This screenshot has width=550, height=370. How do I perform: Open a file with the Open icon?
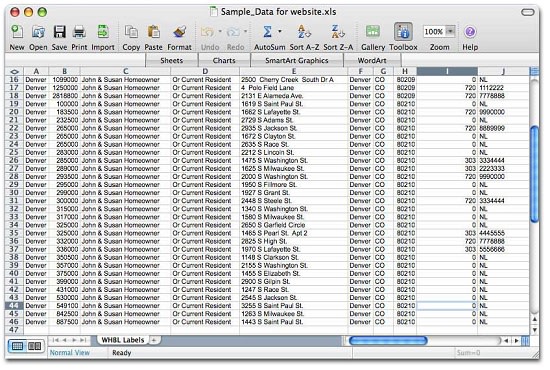pyautogui.click(x=38, y=32)
